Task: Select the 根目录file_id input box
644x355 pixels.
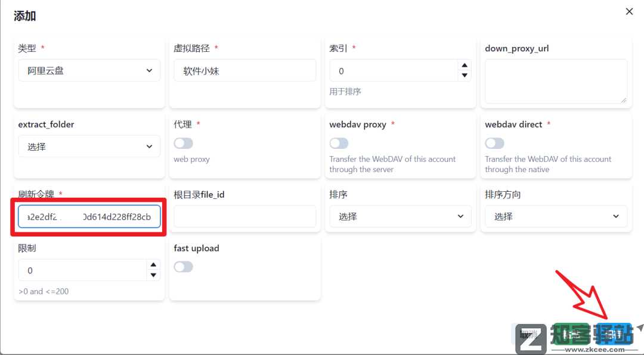Action: pos(244,216)
